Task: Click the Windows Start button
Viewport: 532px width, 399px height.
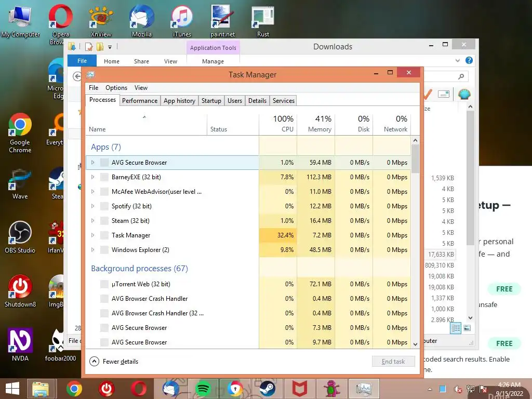Action: (12, 389)
